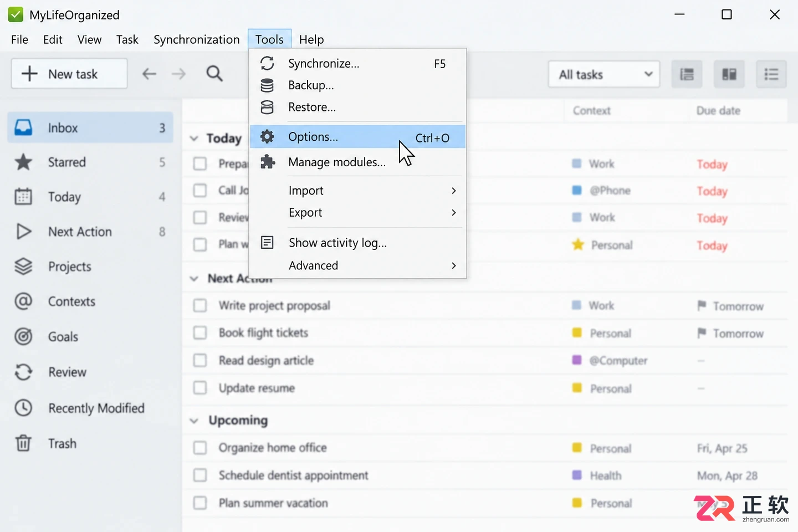The image size is (798, 532).
Task: Click the search magnifier icon
Action: tap(214, 74)
